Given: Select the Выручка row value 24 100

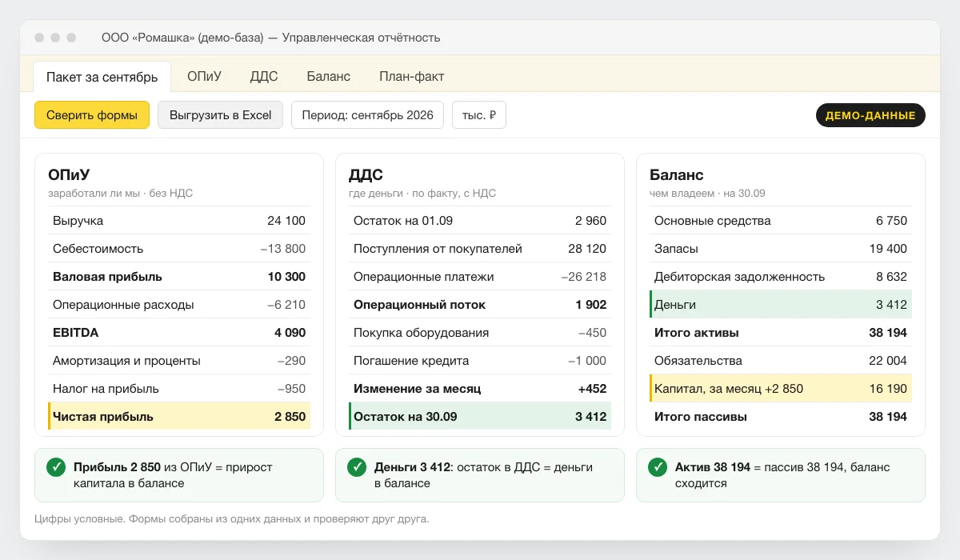Looking at the screenshot, I should (x=286, y=221).
